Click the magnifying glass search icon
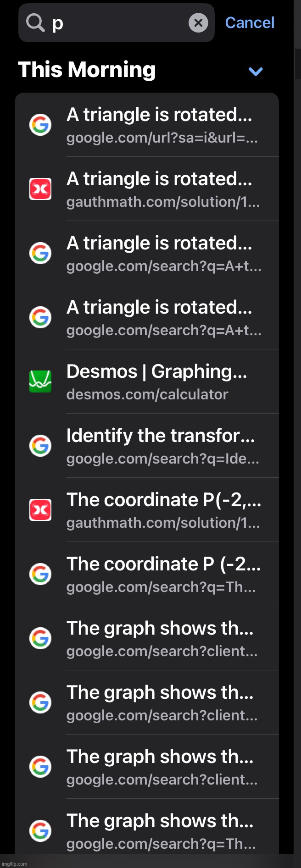The height and width of the screenshot is (868, 301). (x=35, y=22)
